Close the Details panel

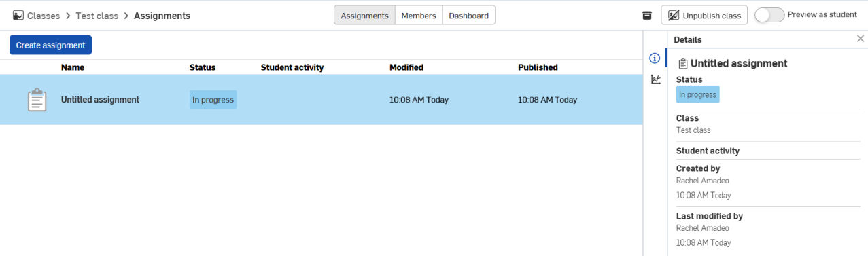pos(861,39)
